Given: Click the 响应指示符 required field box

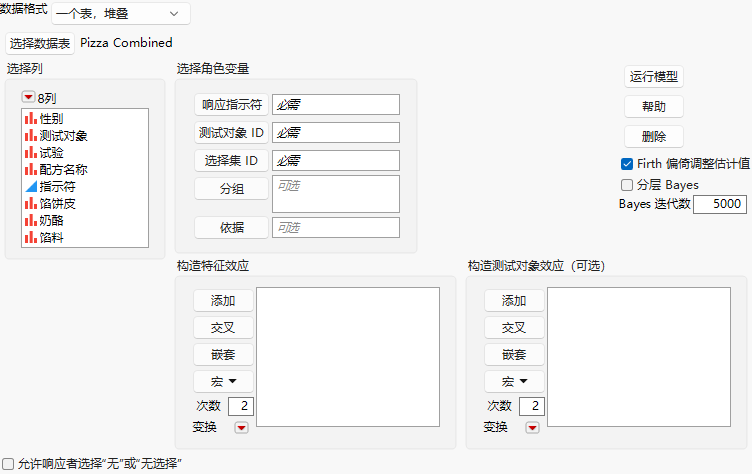Looking at the screenshot, I should tap(336, 105).
